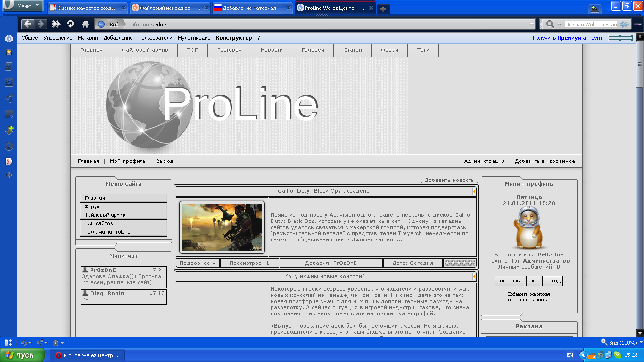Rate the Call of Duty news with stars
Screen dimensions: 644x362
(x=460, y=263)
